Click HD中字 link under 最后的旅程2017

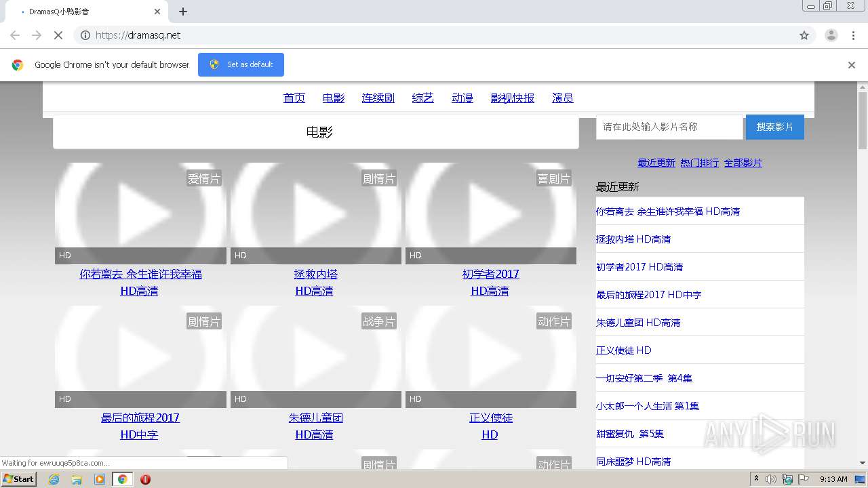pyautogui.click(x=139, y=434)
